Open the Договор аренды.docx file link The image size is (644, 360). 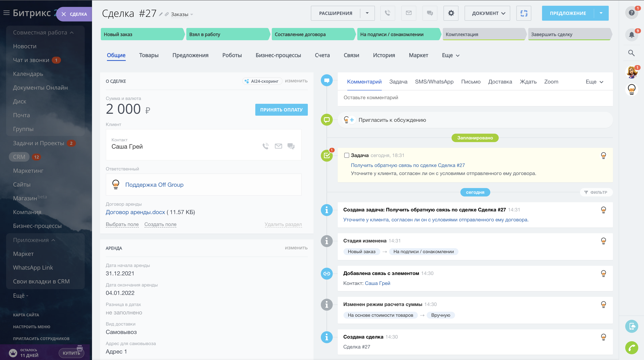pos(135,212)
